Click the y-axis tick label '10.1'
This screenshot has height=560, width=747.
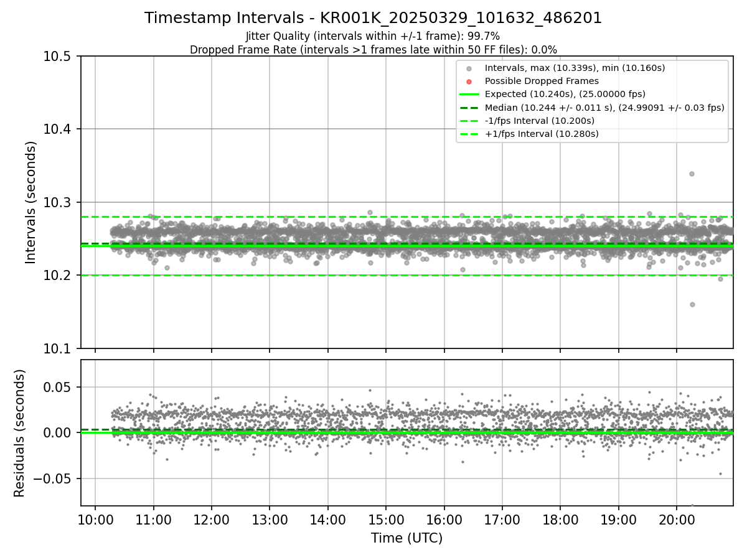click(57, 348)
